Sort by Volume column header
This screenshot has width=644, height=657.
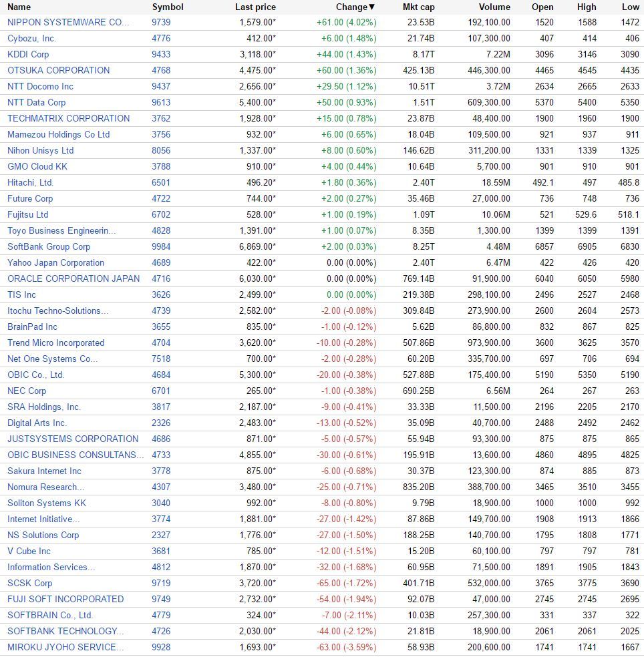495,7
